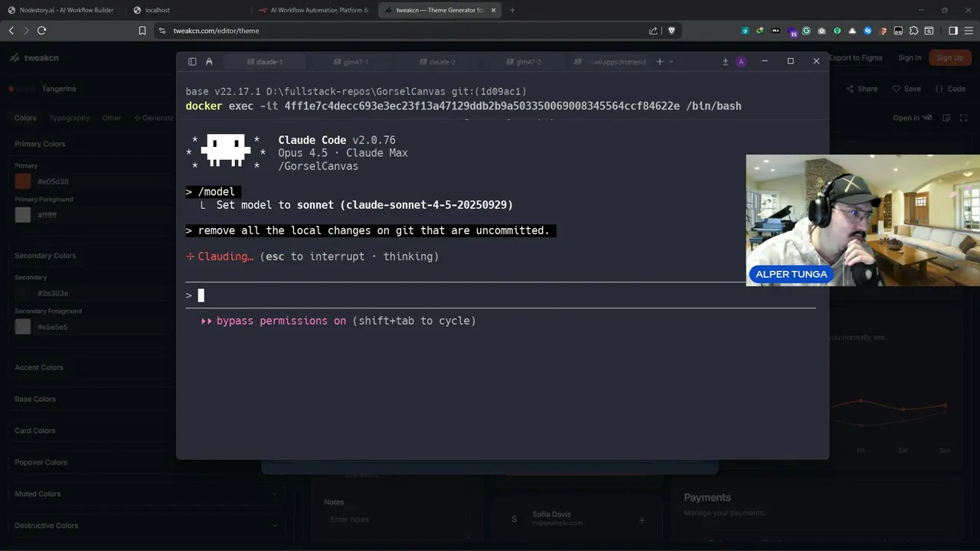The image size is (980, 551).
Task: Open site settings icon beside the URL
Action: coord(162,31)
